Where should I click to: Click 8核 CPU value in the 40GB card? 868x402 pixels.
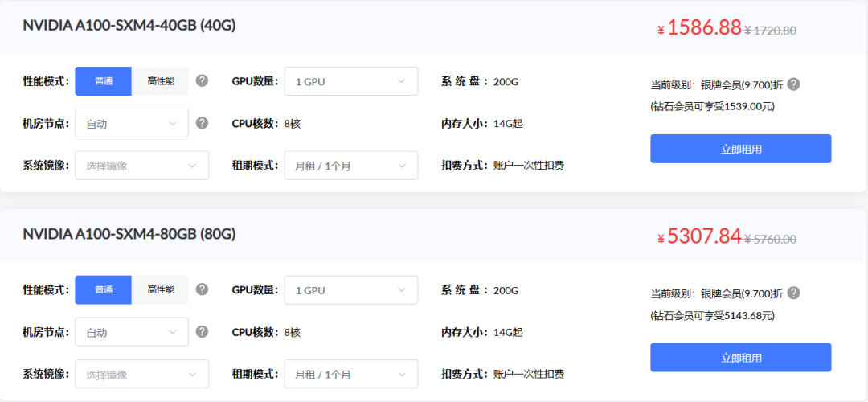(x=293, y=124)
